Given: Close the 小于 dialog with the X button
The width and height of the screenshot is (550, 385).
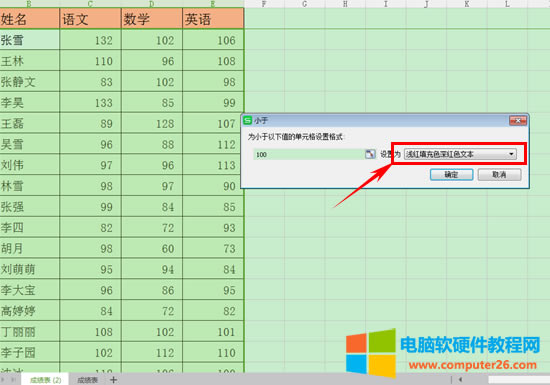Looking at the screenshot, I should [x=518, y=121].
